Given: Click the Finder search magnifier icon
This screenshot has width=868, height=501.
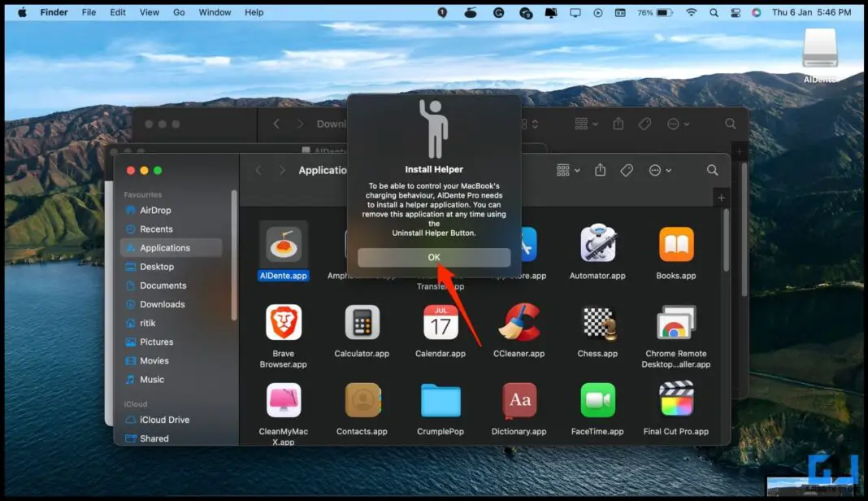Looking at the screenshot, I should pyautogui.click(x=712, y=170).
